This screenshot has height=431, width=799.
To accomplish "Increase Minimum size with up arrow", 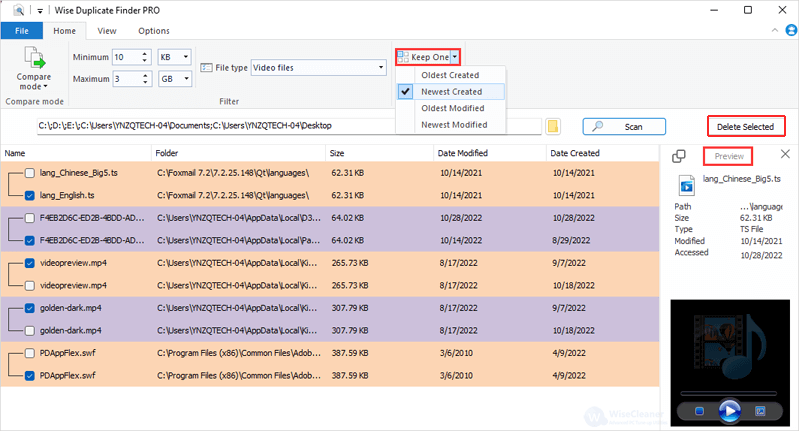I will click(x=145, y=53).
